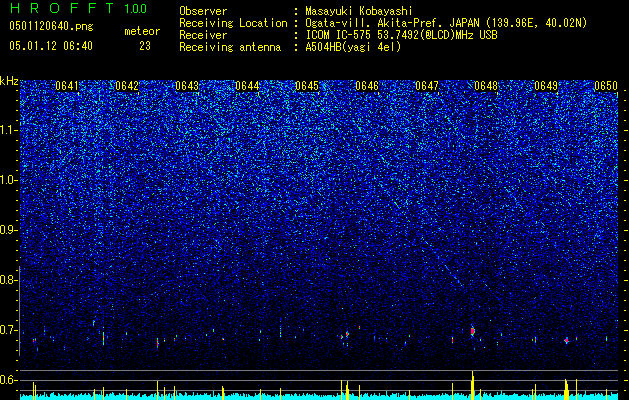Click the 0648 time marker
Image resolution: width=629 pixels, height=400 pixels.
click(x=486, y=86)
